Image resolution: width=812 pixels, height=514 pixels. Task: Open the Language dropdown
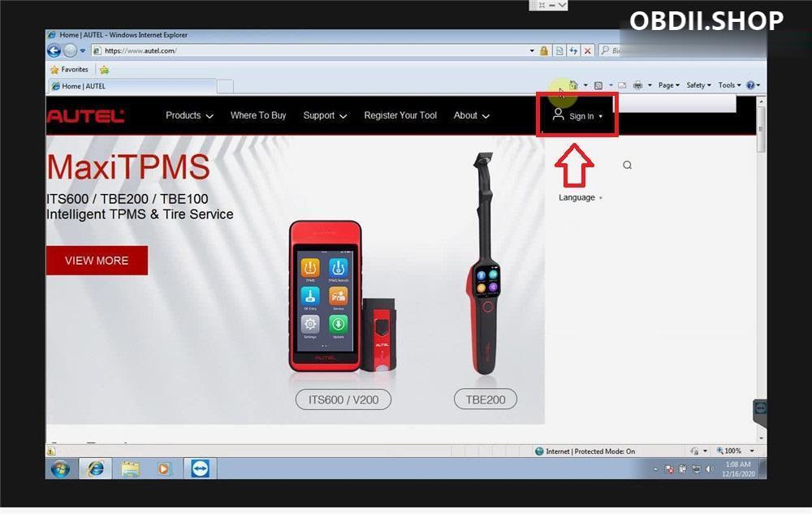[581, 197]
